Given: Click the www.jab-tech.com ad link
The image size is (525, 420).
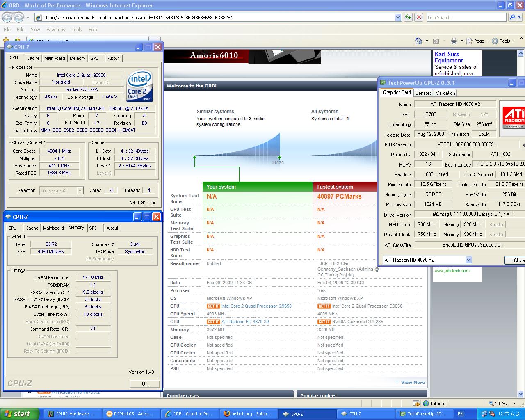Looking at the screenshot, I should (452, 270).
